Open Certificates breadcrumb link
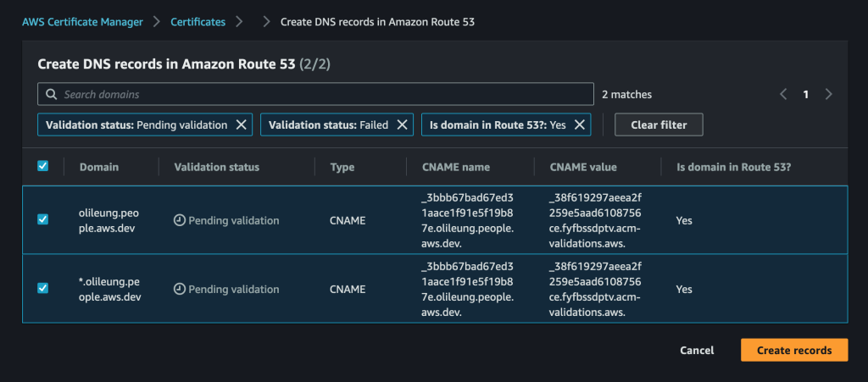This screenshot has height=382, width=868. [x=198, y=22]
